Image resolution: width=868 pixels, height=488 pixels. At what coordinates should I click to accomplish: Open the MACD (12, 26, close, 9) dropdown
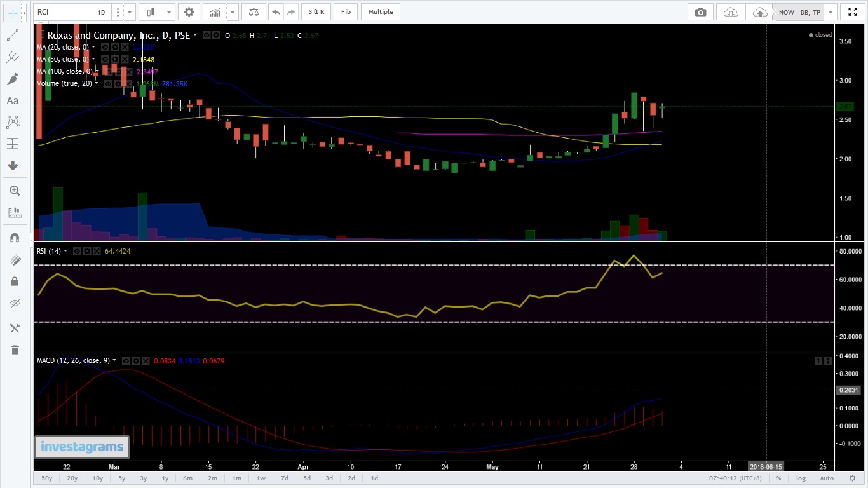click(x=114, y=360)
